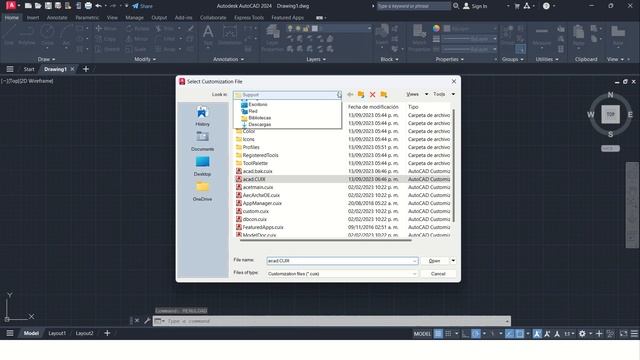Click Sign In in the title bar

coord(475,6)
